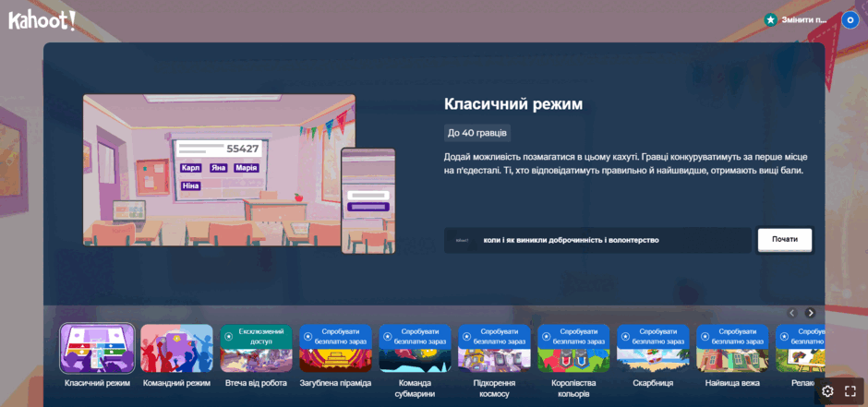Image resolution: width=868 pixels, height=407 pixels.
Task: Open the settings gear icon
Action: pyautogui.click(x=827, y=391)
